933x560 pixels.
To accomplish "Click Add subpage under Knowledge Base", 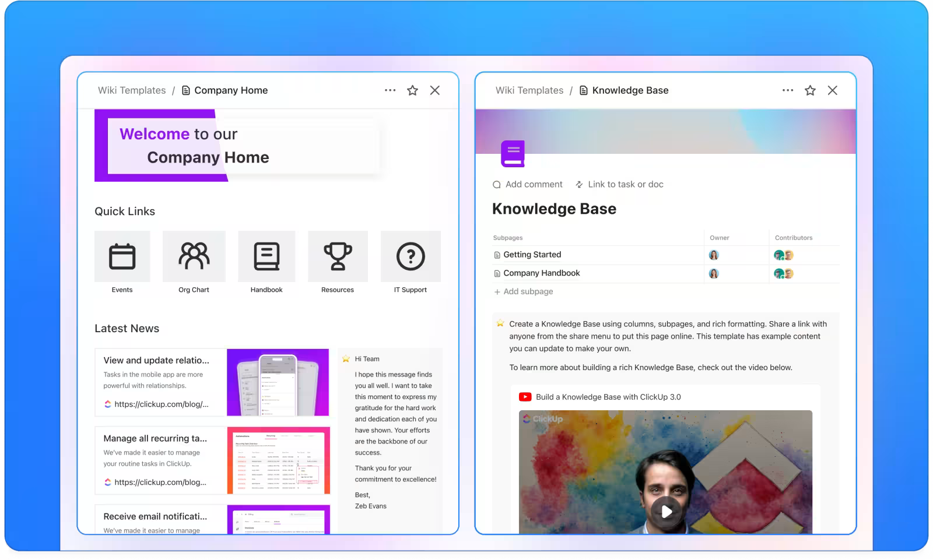I will click(523, 291).
